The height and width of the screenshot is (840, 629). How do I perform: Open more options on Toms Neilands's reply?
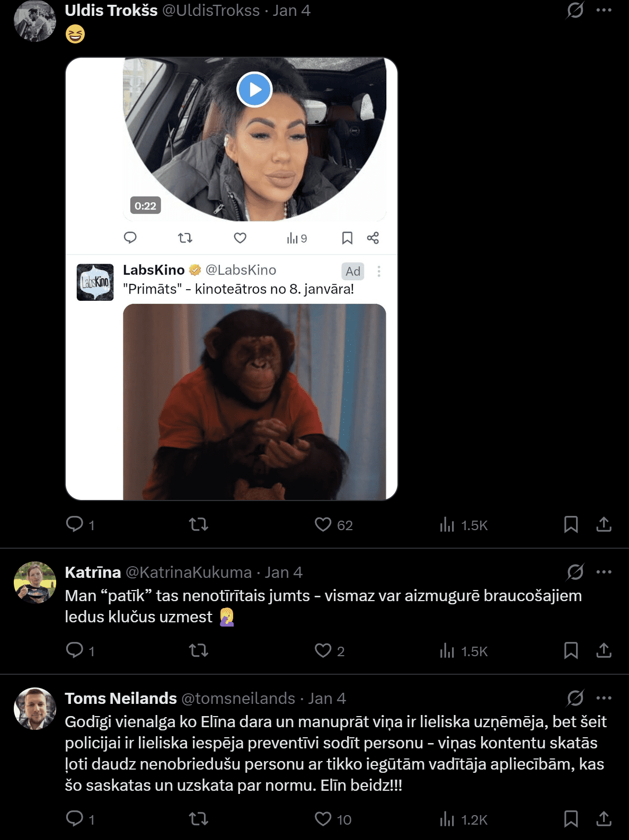pos(604,698)
